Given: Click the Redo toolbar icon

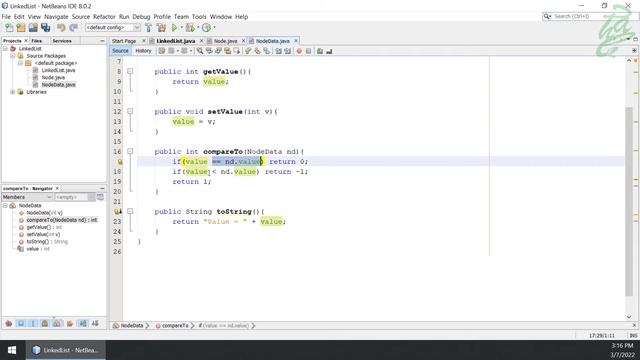Looking at the screenshot, I should [73, 28].
